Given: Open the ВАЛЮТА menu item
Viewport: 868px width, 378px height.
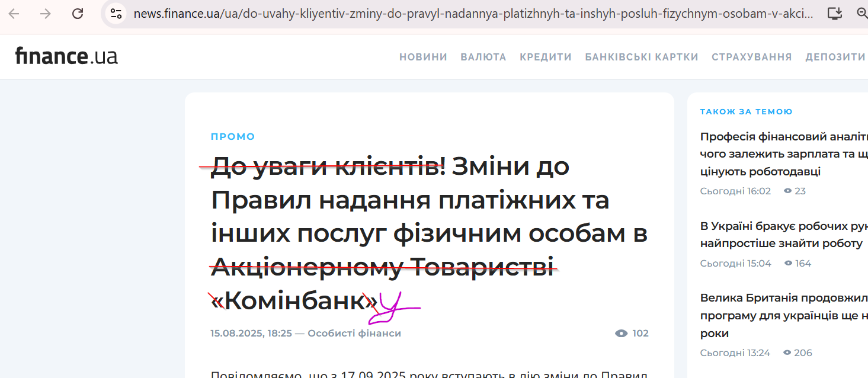Looking at the screenshot, I should click(483, 57).
